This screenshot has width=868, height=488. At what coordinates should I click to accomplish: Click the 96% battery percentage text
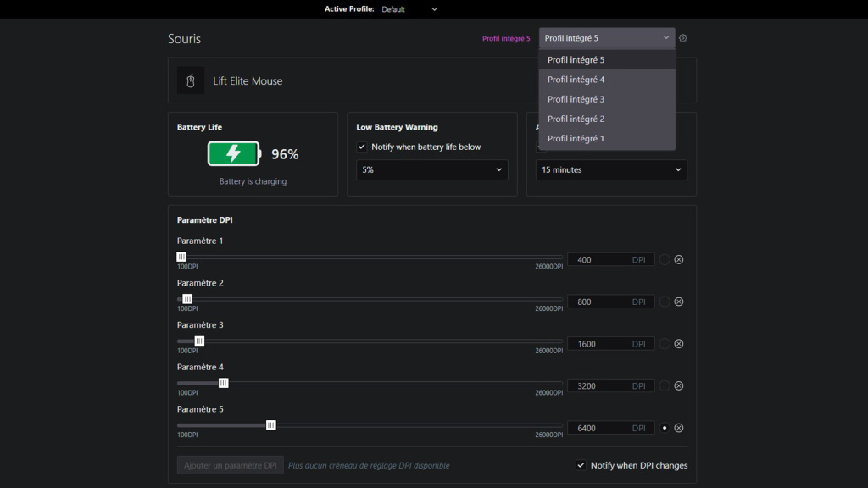[x=285, y=154]
